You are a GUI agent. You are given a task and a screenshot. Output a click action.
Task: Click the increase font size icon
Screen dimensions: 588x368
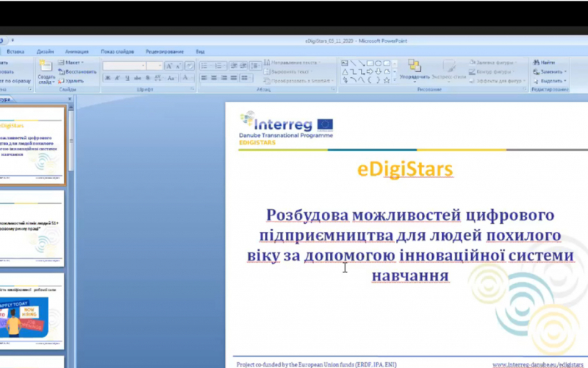(169, 66)
